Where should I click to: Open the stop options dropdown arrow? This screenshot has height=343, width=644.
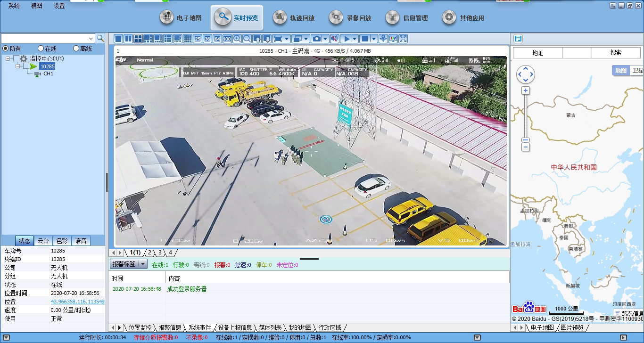pyautogui.click(x=374, y=39)
